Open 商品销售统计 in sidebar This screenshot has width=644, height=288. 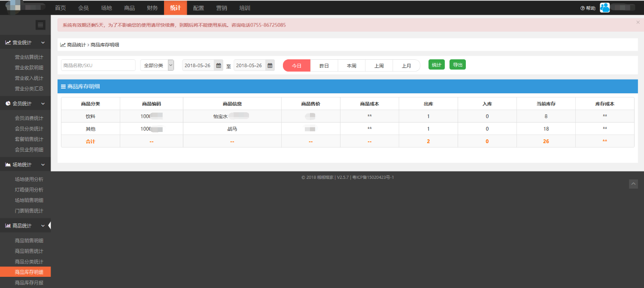tap(29, 251)
